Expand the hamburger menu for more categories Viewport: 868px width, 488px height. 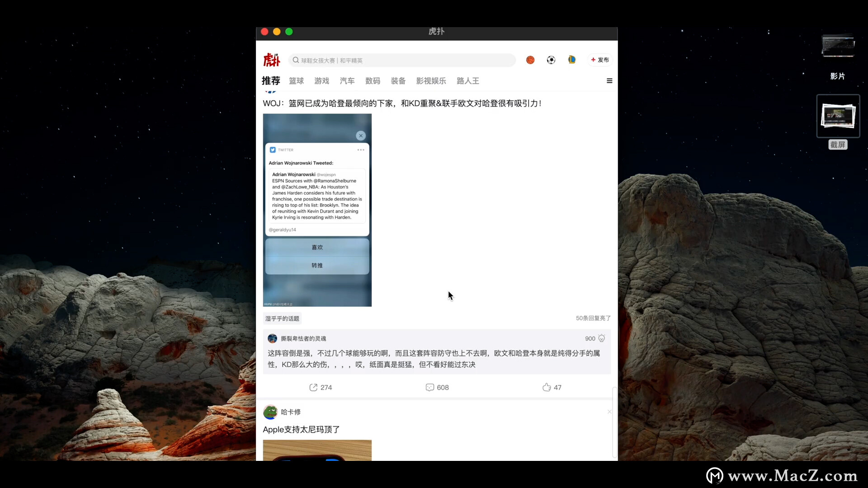click(609, 81)
